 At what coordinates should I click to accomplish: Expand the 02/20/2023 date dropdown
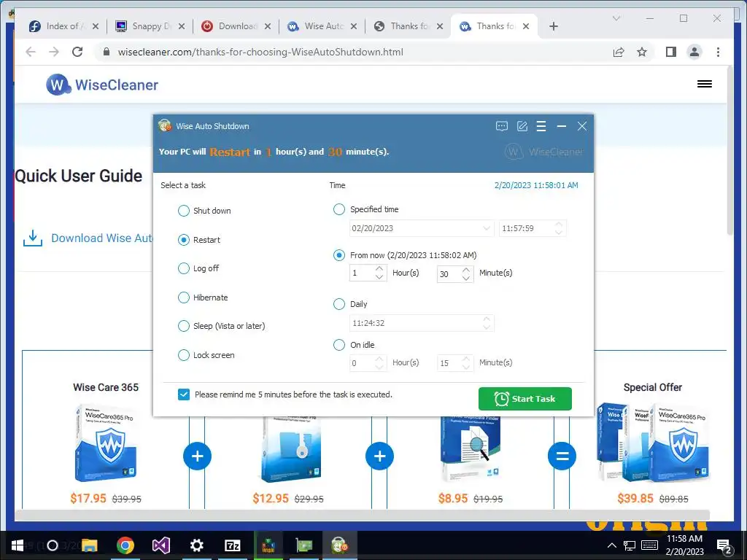[487, 228]
